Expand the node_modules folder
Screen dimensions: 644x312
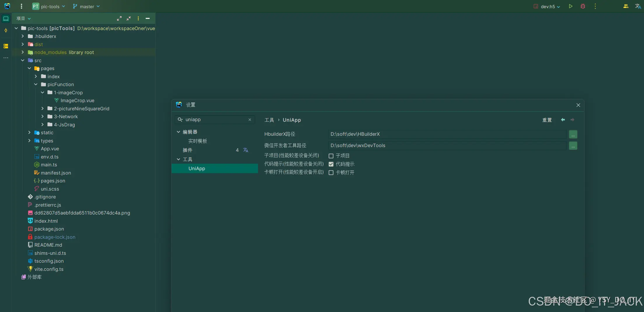pyautogui.click(x=22, y=52)
